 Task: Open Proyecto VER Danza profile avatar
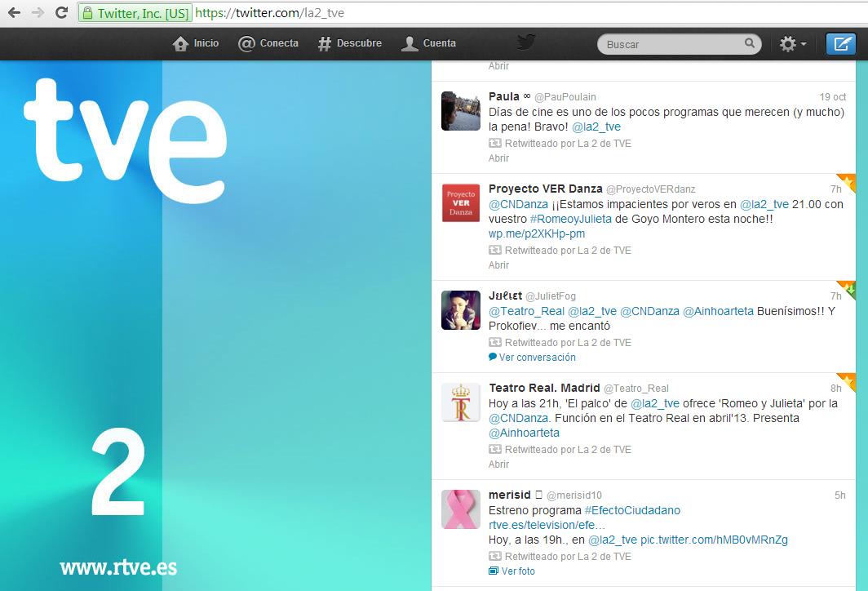coord(461,202)
